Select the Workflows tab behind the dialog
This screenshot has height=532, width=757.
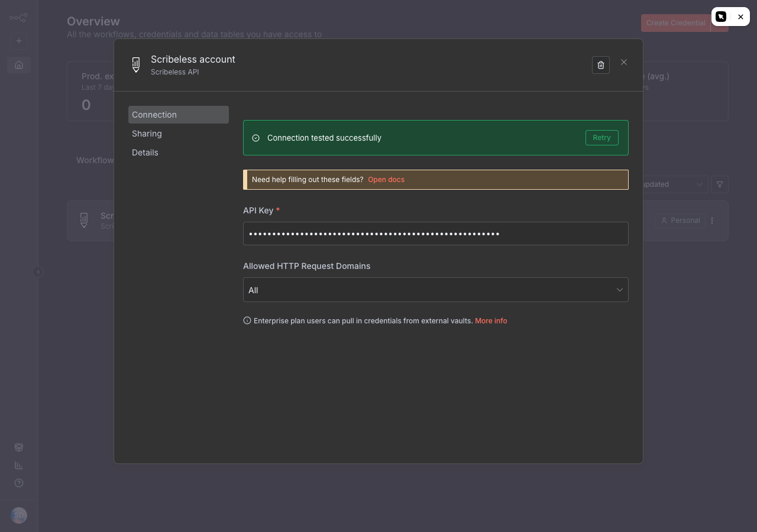pyautogui.click(x=95, y=160)
